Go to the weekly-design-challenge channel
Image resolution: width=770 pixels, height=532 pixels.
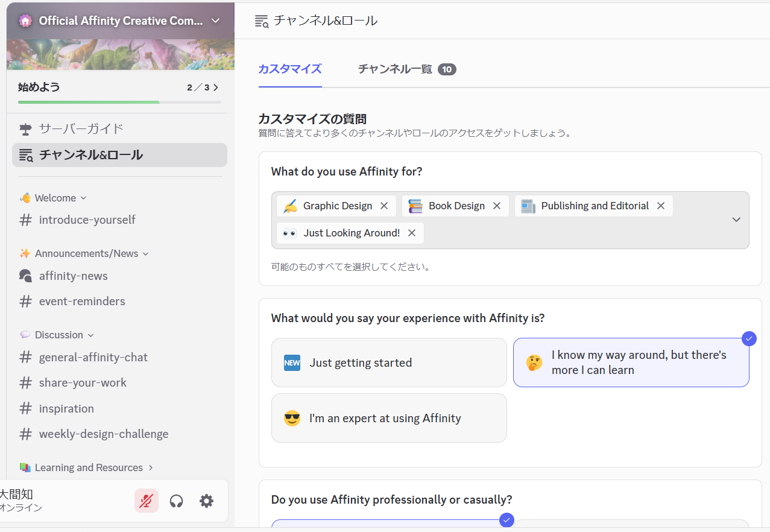pyautogui.click(x=103, y=434)
